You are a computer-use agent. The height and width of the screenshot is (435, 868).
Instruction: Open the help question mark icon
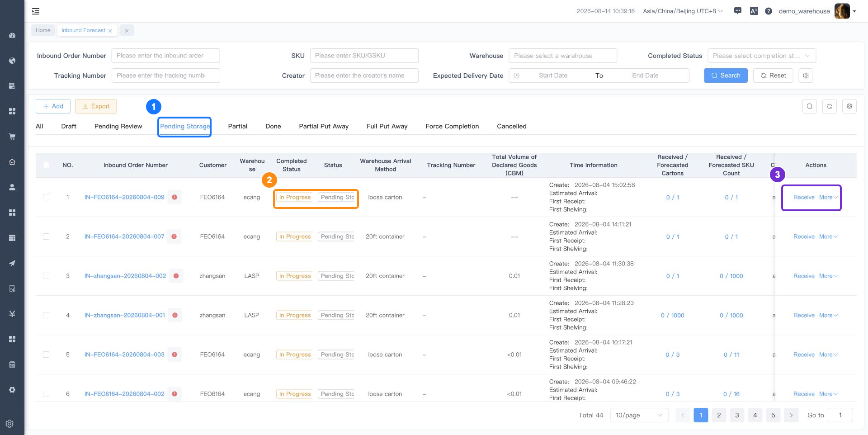[x=769, y=11]
